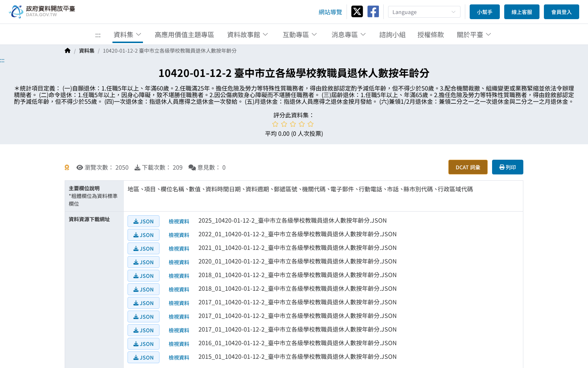Expand the 消息專區 menu
This screenshot has width=588, height=368.
point(349,35)
